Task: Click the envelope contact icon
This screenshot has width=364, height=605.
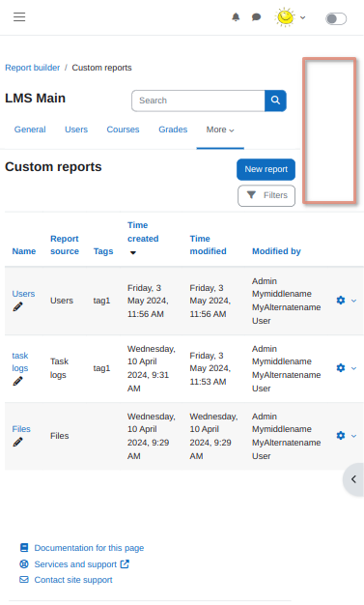Action: [24, 580]
